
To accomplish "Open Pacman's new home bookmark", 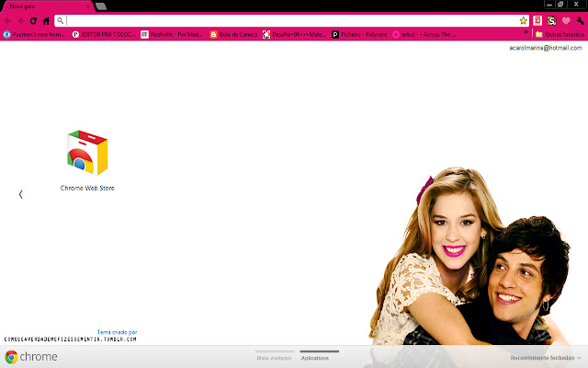I will coord(34,34).
